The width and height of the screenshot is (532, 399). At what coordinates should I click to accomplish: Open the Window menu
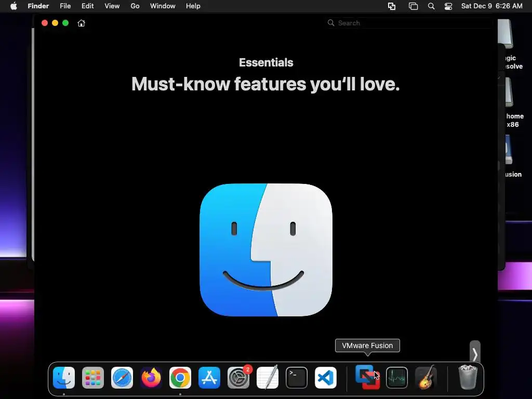pyautogui.click(x=163, y=6)
